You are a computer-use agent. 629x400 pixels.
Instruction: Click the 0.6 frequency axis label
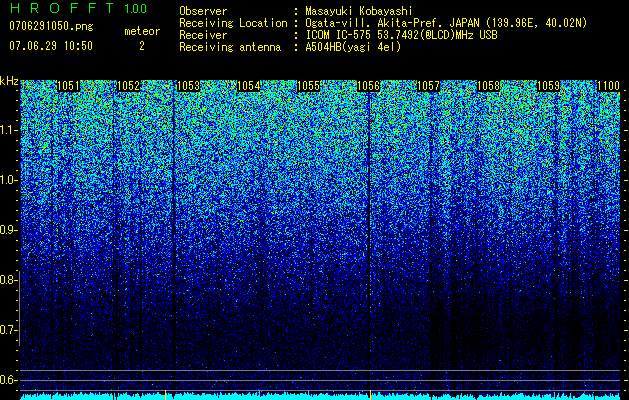point(7,380)
